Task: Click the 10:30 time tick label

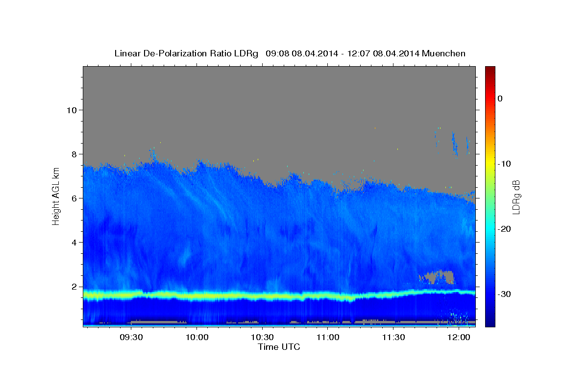Action: [x=263, y=337]
